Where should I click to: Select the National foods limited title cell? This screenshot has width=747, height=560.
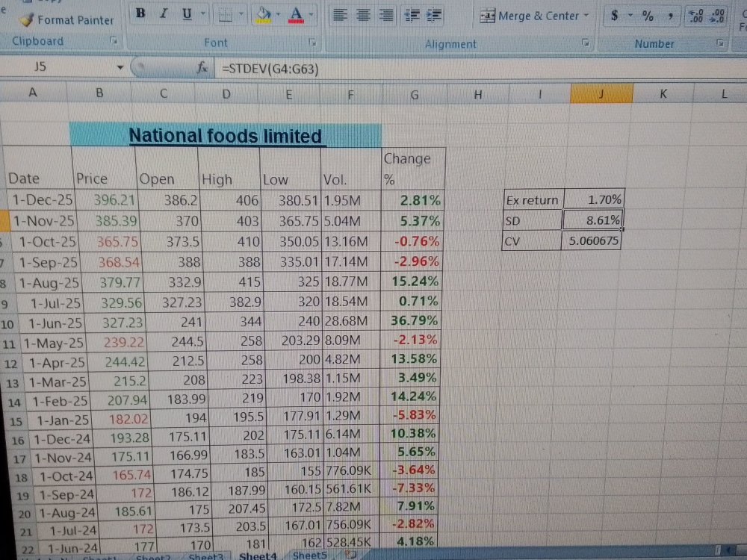point(226,135)
